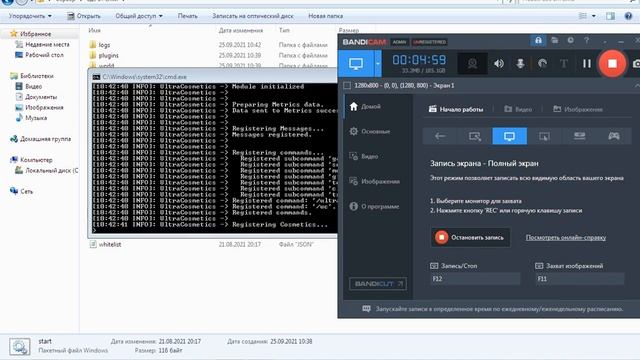The width and height of the screenshot is (640, 360).
Task: Sort by the Имя column header
Action: pyautogui.click(x=94, y=30)
